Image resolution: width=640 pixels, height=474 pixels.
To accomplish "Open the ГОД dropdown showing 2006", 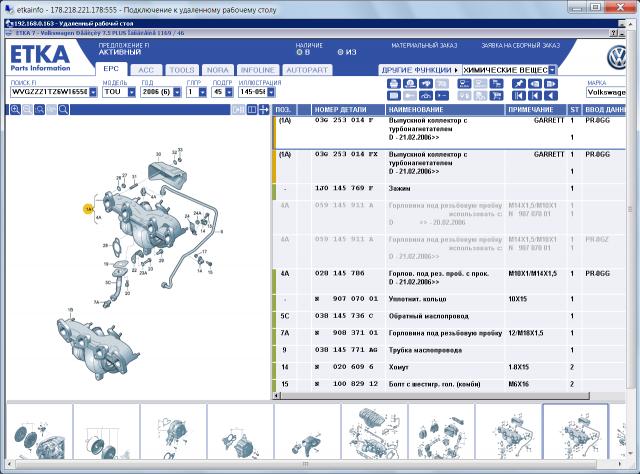I will click(x=177, y=92).
